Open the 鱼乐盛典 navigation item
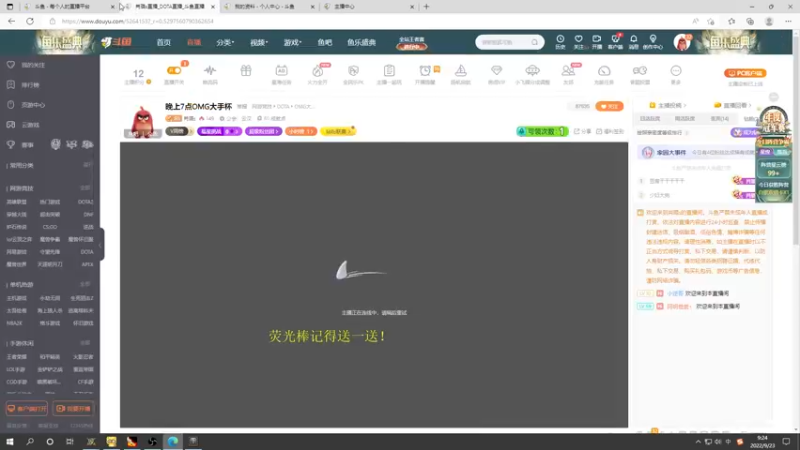This screenshot has height=450, width=800. point(362,42)
